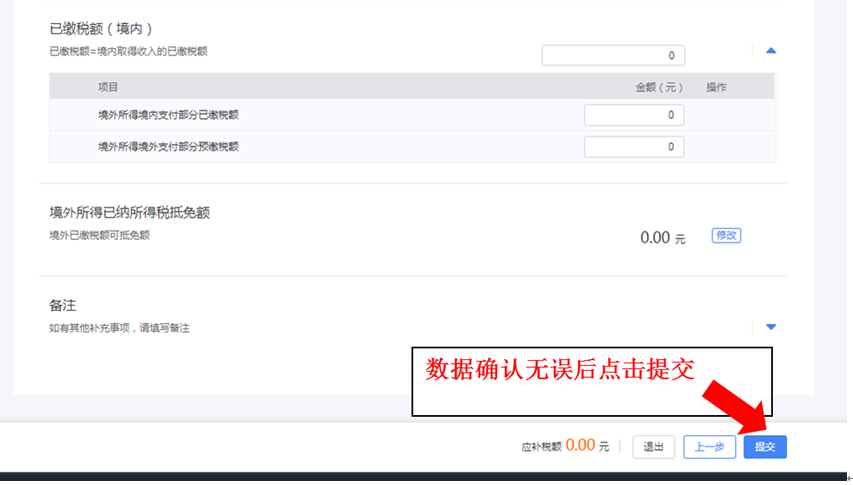Click the 操作 column header
The width and height of the screenshot is (853, 485).
716,88
